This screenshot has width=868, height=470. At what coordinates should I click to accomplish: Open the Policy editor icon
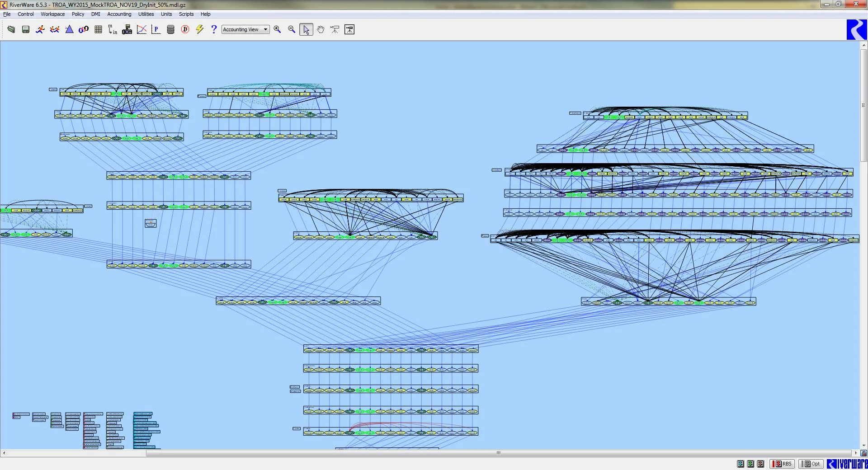[x=156, y=29]
